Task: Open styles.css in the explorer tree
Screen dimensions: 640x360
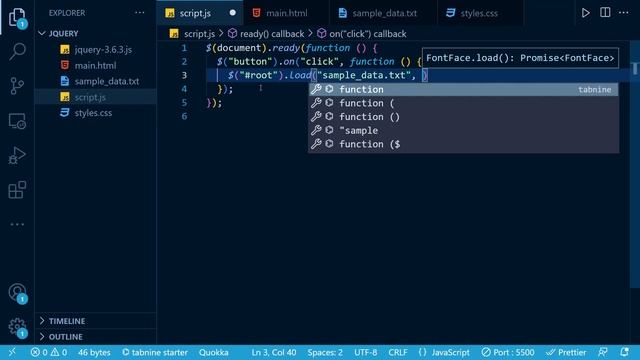Action: coord(96,113)
